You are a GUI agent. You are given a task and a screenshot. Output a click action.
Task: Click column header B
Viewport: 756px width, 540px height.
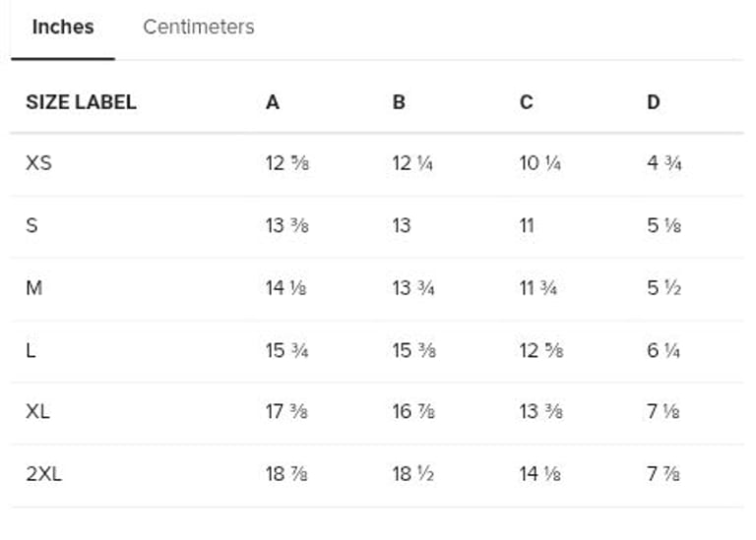click(399, 102)
